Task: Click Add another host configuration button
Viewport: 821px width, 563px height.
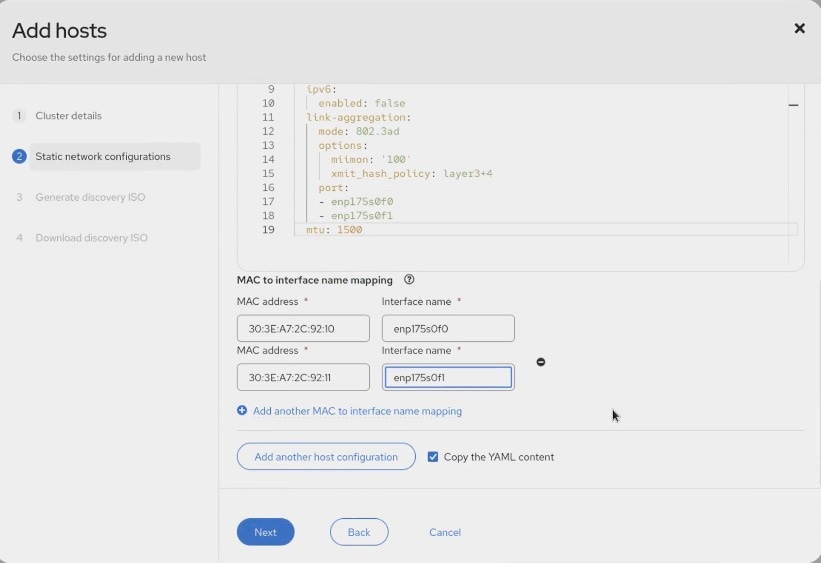Action: click(x=326, y=457)
